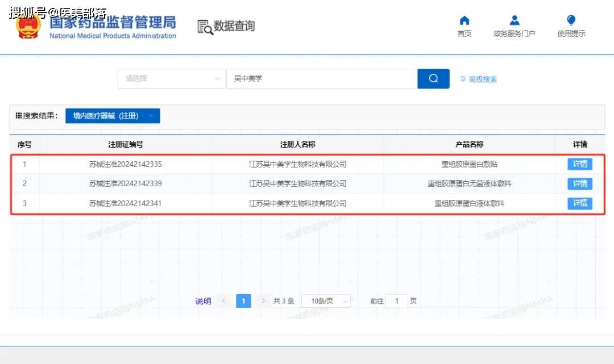
Task: Click product name 重组胶原蛋白液体敷料
Action: pyautogui.click(x=470, y=203)
